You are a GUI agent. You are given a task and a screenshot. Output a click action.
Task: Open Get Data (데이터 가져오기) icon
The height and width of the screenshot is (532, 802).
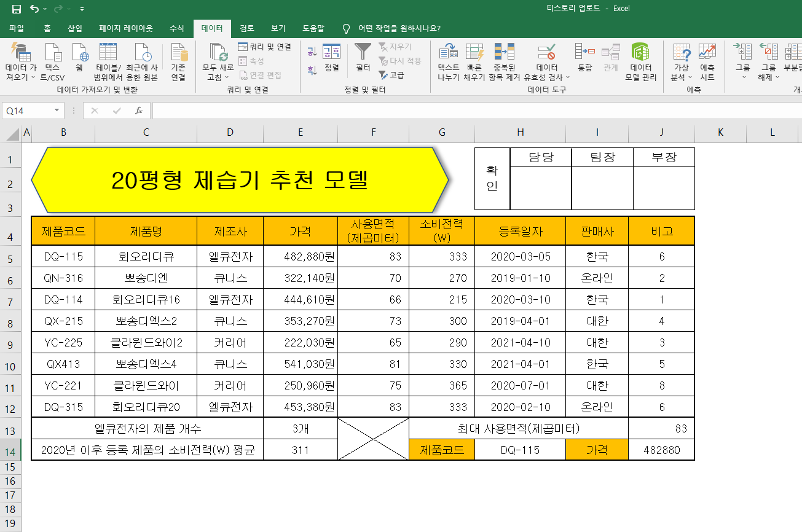(x=21, y=53)
